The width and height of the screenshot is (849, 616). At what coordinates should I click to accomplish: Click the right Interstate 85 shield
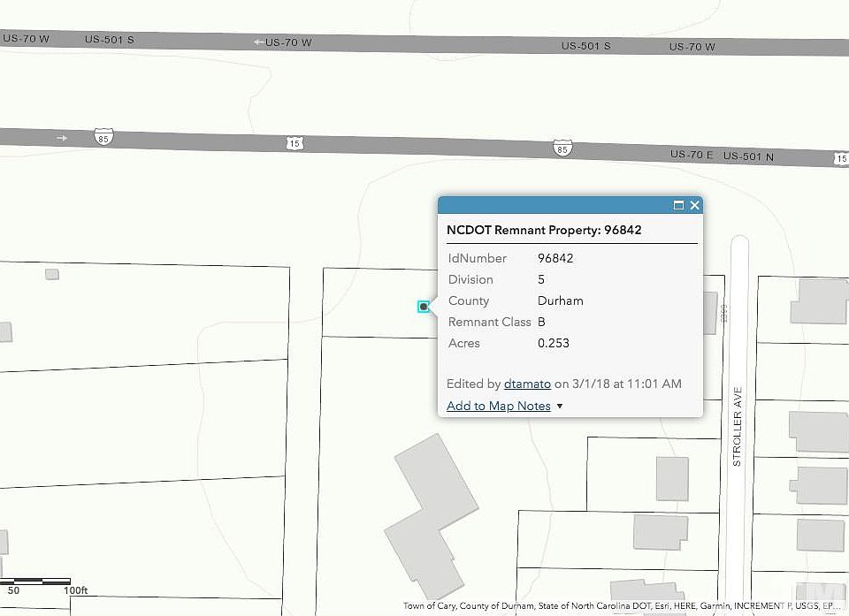coord(562,148)
